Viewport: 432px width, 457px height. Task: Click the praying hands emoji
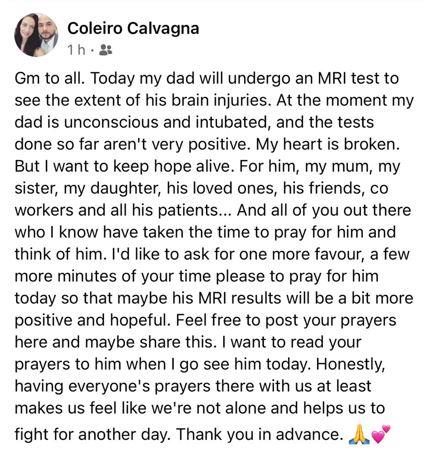(358, 435)
